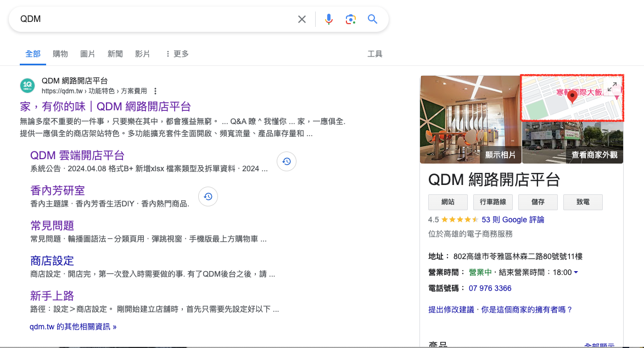The height and width of the screenshot is (348, 644).
Task: Open 53 則 Google 評論 reviews link
Action: pos(513,220)
